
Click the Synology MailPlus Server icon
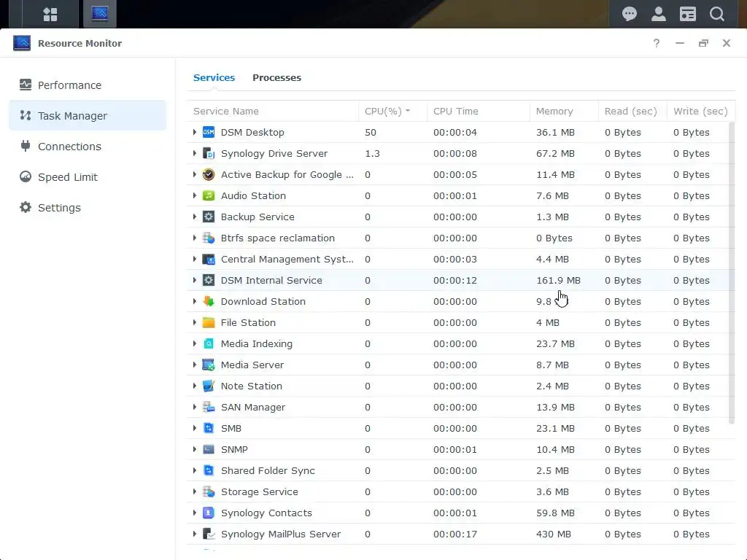click(x=209, y=534)
